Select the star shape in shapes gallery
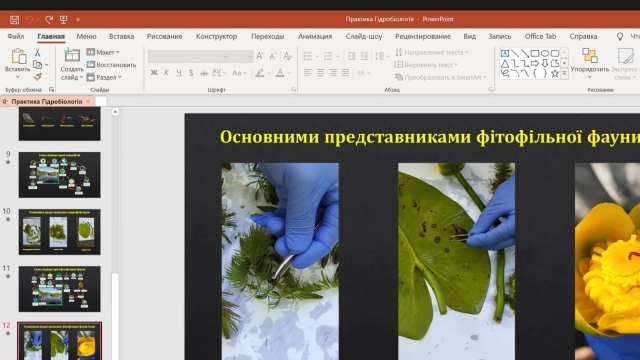This screenshot has height=360, width=640. click(555, 73)
